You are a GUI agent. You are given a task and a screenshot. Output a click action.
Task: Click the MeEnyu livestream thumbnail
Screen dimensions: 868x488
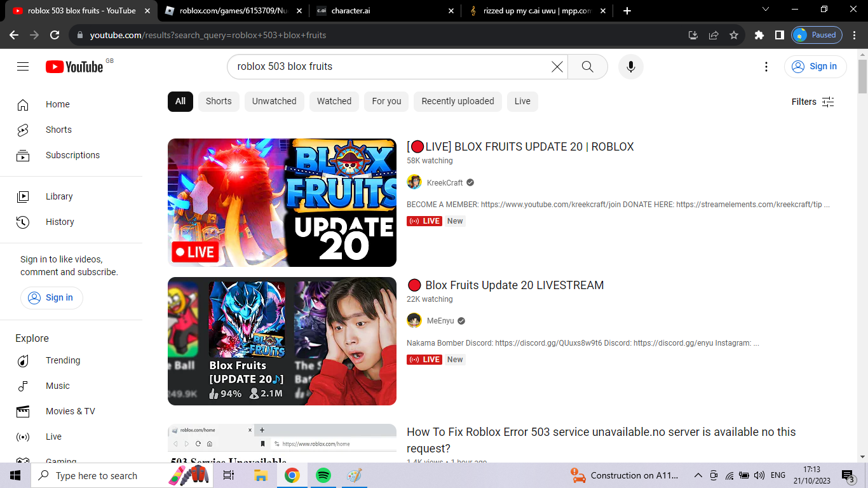point(282,341)
